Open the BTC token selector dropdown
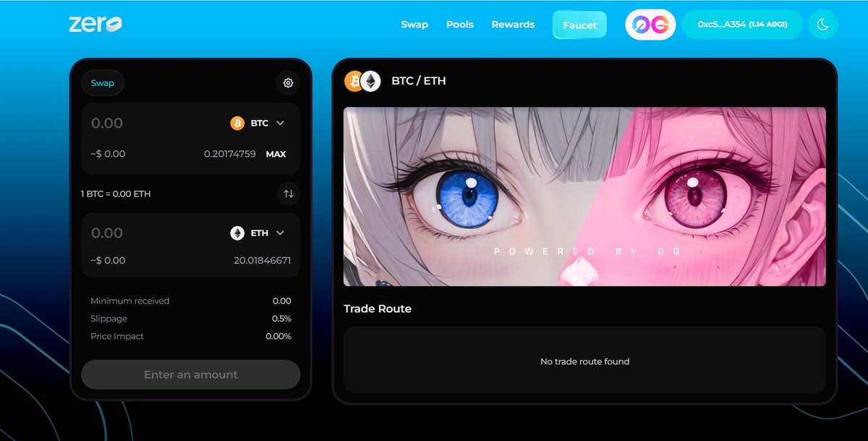Image resolution: width=868 pixels, height=441 pixels. (x=258, y=123)
